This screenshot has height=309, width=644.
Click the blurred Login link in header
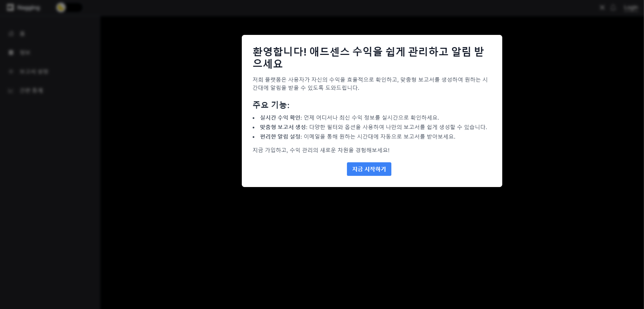(x=631, y=7)
